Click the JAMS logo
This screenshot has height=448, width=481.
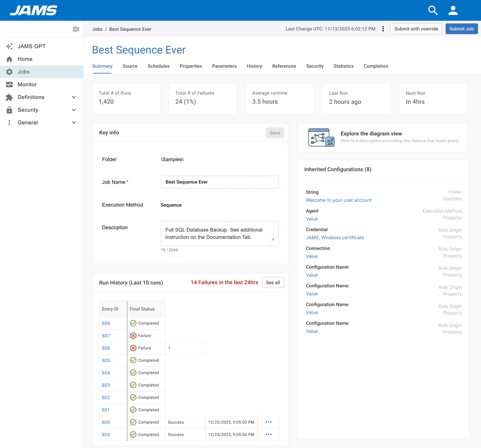pyautogui.click(x=33, y=10)
